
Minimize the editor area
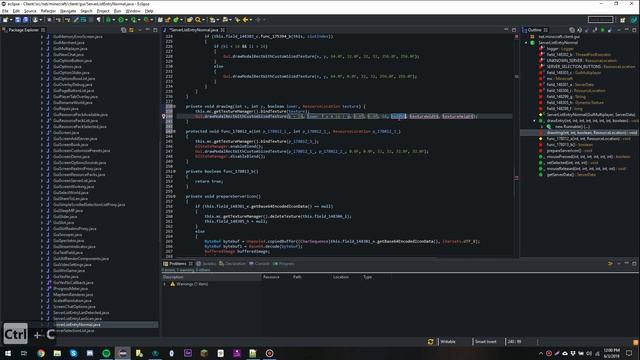506,30
